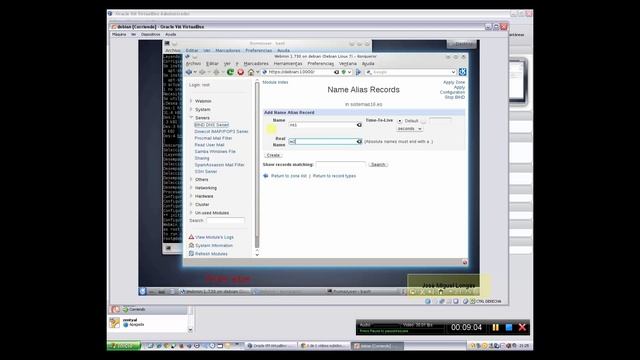640x360 pixels.
Task: Open the SSH Server module link
Action: (206, 171)
